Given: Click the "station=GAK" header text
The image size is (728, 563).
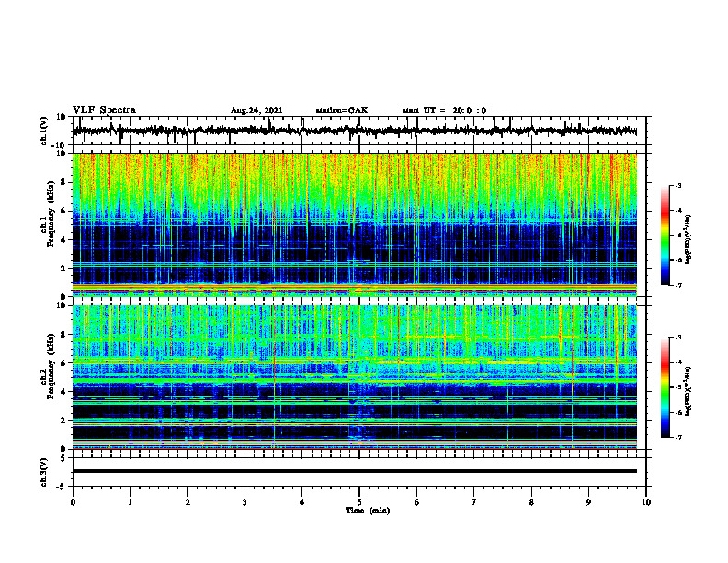Looking at the screenshot, I should click(342, 110).
